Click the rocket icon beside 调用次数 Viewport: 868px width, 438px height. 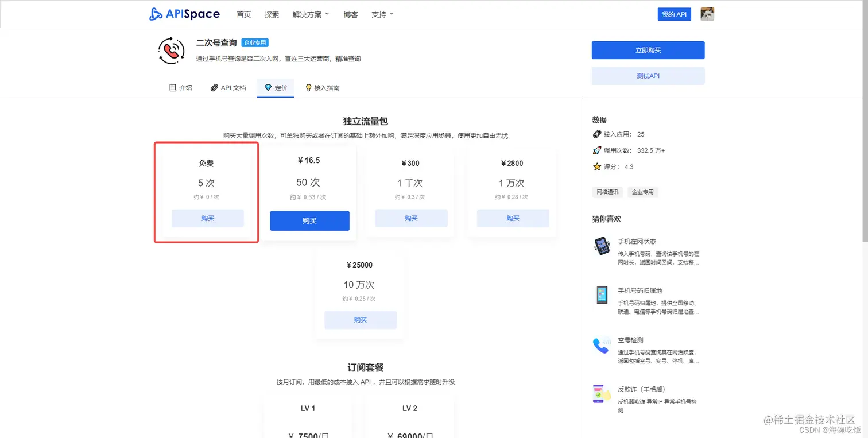tap(597, 150)
